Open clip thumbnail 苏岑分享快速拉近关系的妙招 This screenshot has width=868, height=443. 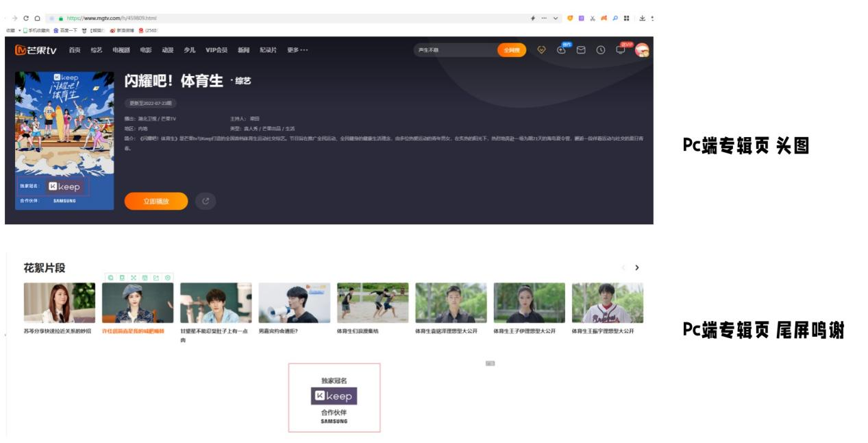(60, 302)
